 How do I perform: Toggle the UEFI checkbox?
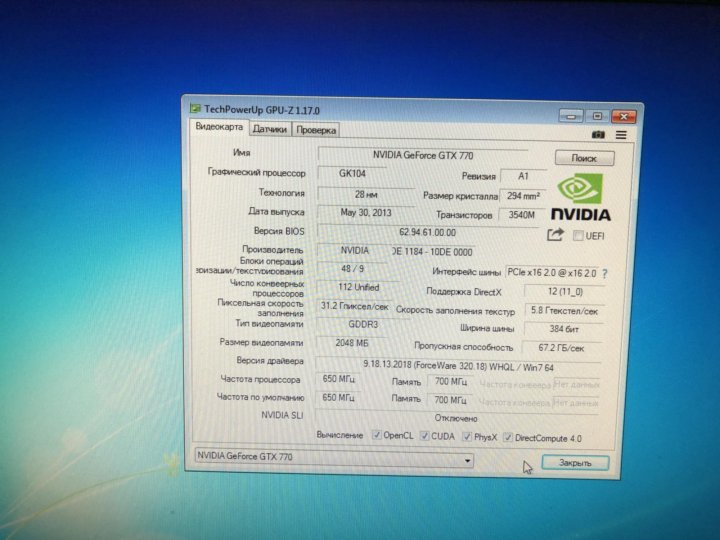point(578,236)
